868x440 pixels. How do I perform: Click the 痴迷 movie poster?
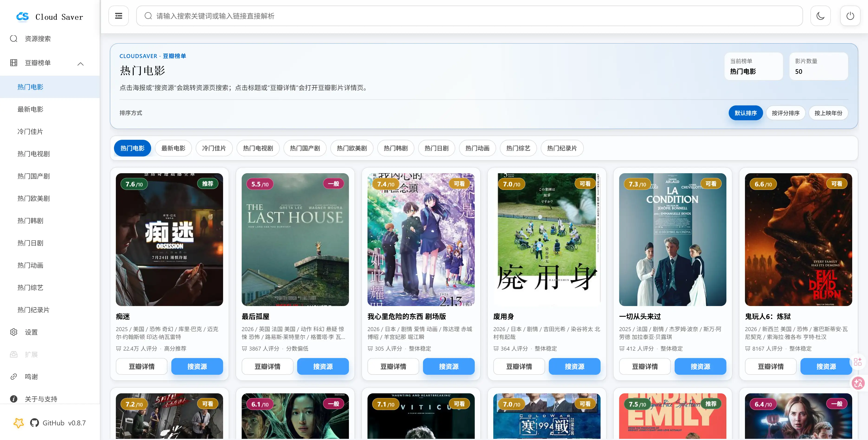click(169, 240)
